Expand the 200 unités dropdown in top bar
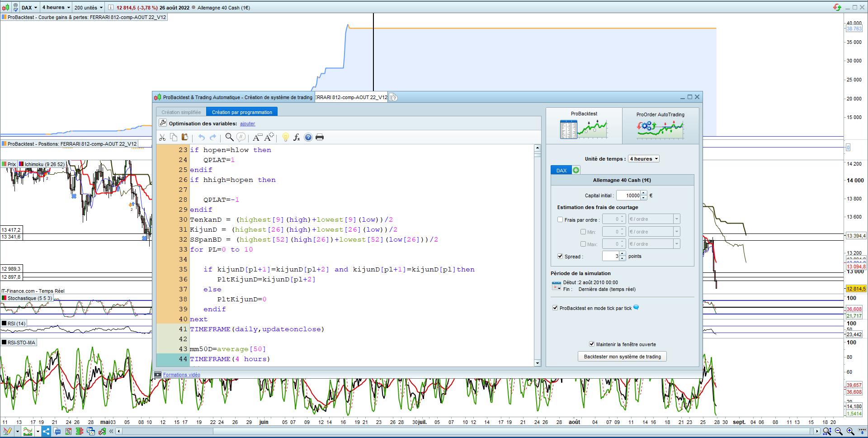Screen dimensions: 868x438 tap(89, 8)
